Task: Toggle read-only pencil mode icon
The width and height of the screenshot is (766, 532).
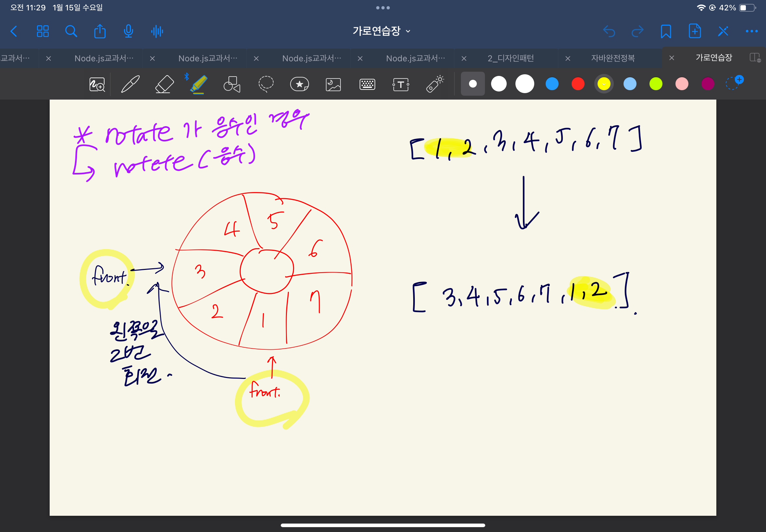Action: click(723, 31)
